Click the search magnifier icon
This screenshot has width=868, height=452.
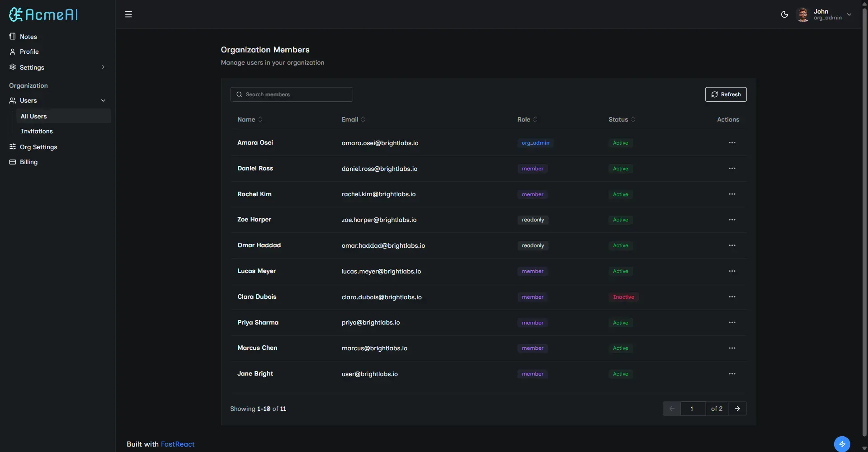239,94
